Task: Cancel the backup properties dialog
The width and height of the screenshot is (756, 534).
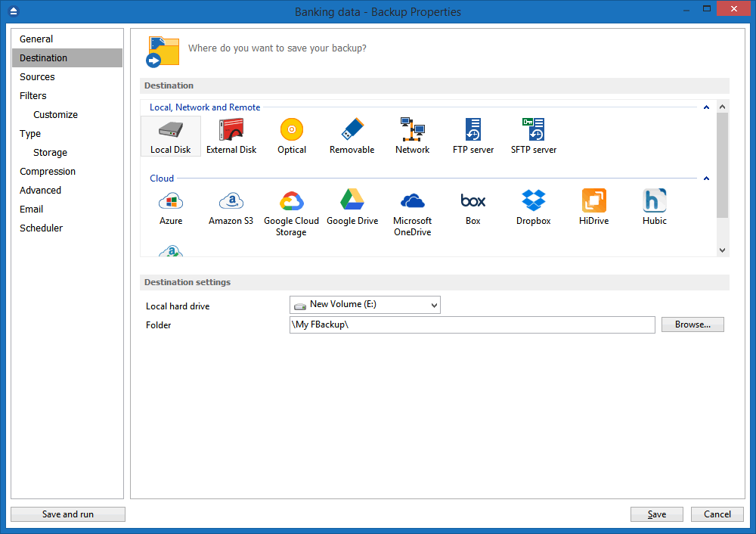Action: pos(717,514)
